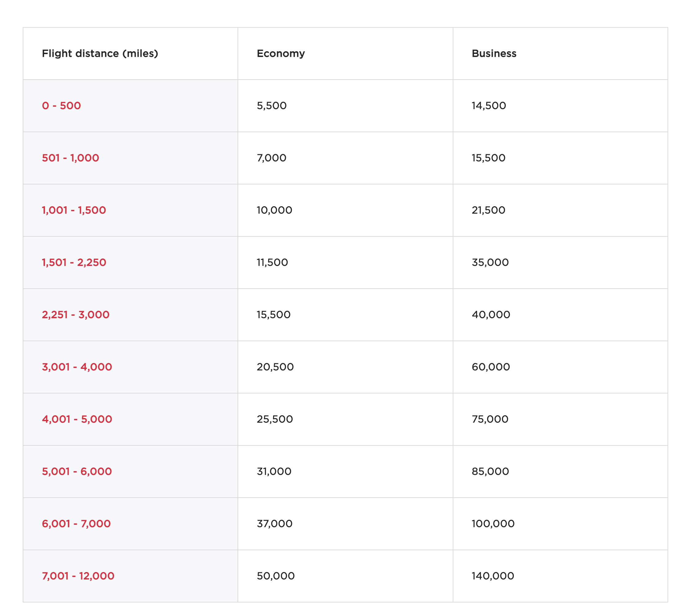Screen dimensions: 686x616
Task: Click the 6,001 - 7,000 distance link
Action: tap(76, 523)
